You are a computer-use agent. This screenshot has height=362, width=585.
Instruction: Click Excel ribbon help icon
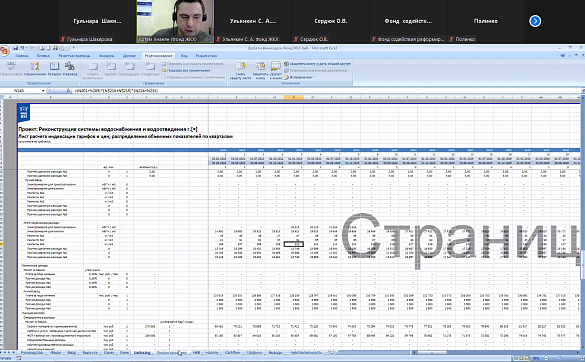563,55
